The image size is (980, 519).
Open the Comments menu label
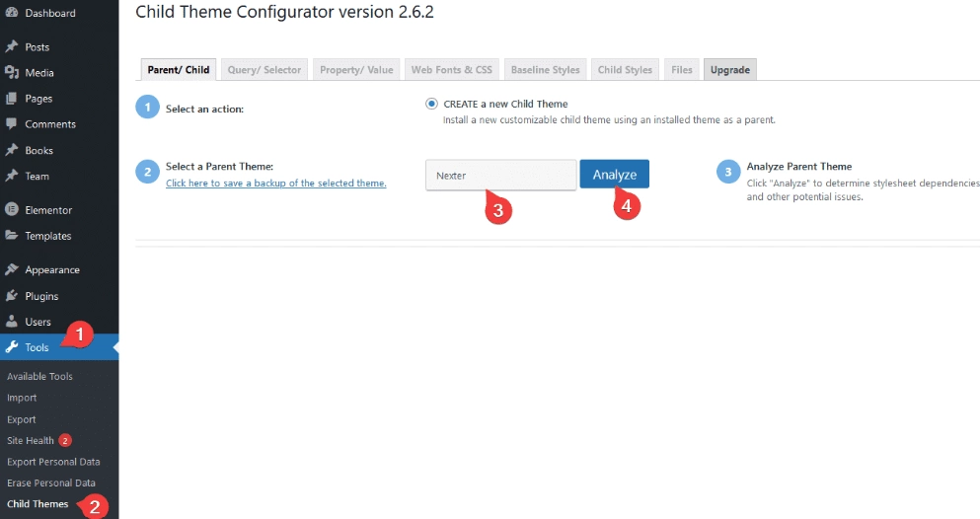50,124
